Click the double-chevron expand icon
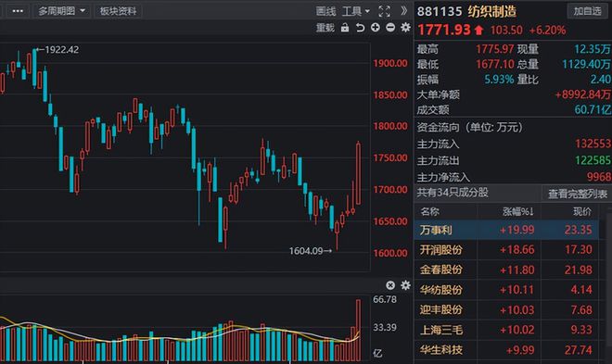The height and width of the screenshot is (364, 612). tap(404, 11)
